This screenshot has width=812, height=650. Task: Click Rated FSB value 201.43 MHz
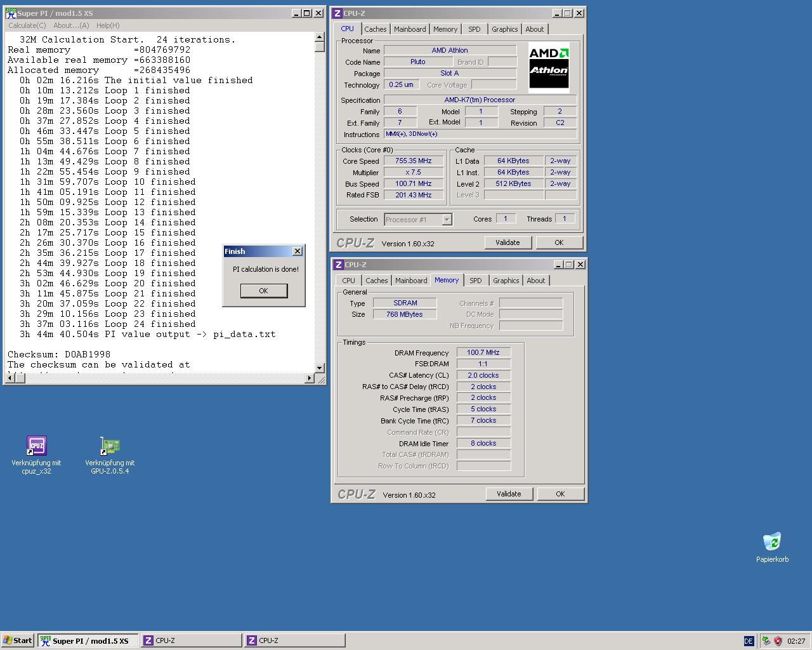click(x=413, y=196)
